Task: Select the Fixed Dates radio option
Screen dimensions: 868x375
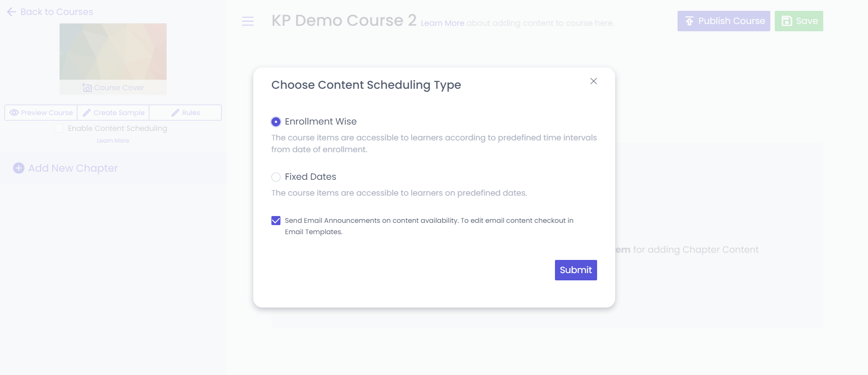Action: coord(276,177)
